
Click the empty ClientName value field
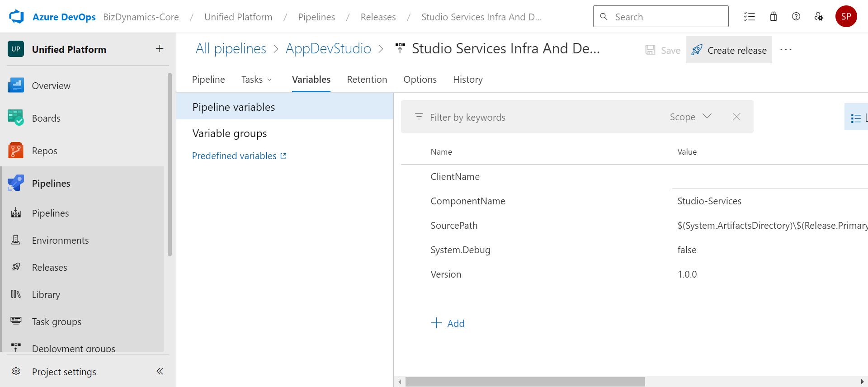[770, 177]
